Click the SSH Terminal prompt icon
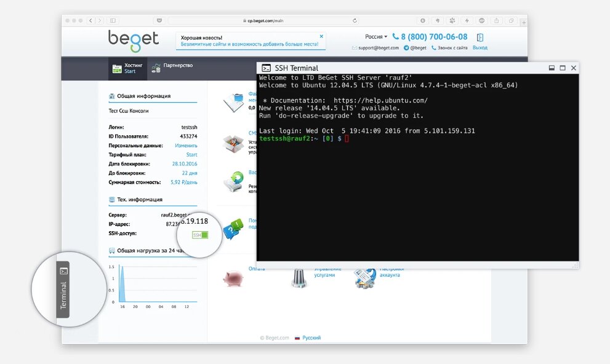 [x=266, y=68]
